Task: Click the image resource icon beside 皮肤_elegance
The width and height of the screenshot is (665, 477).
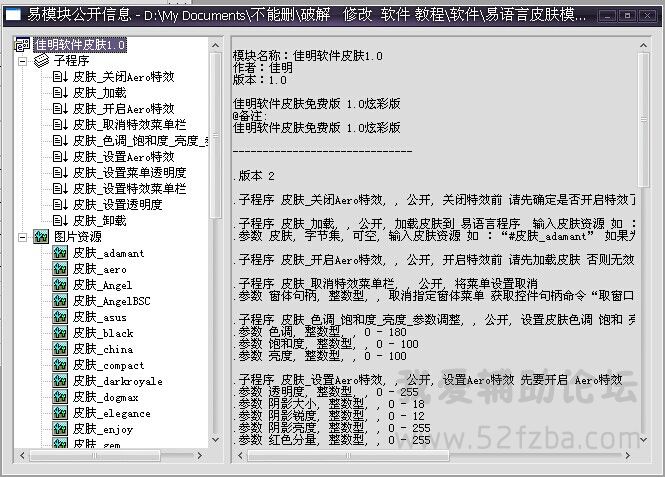Action: tap(60, 413)
